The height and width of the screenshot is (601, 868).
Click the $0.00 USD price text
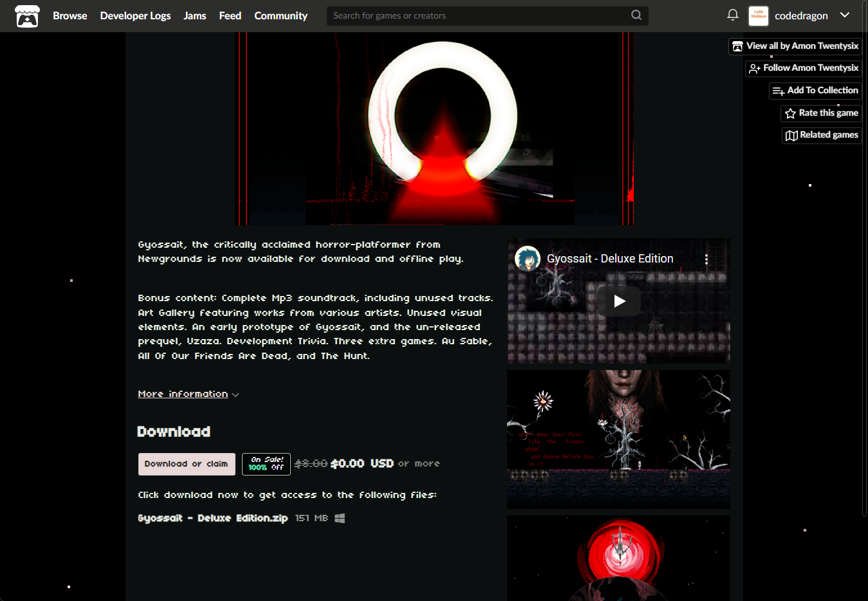pyautogui.click(x=362, y=463)
